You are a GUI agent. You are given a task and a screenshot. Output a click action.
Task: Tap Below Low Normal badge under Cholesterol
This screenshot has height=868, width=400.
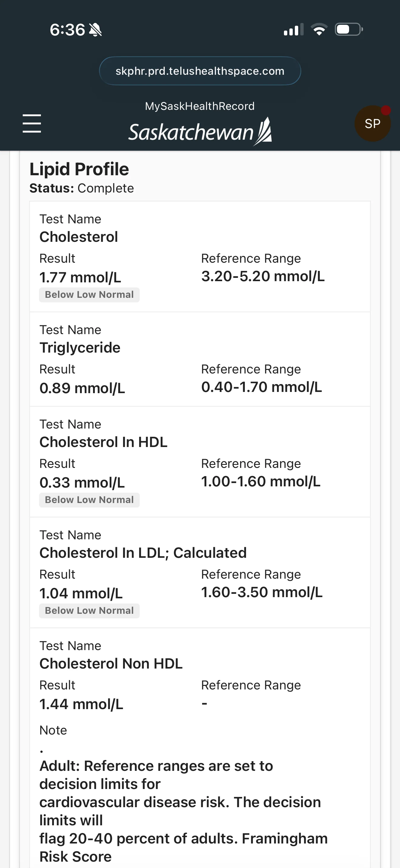coord(89,295)
